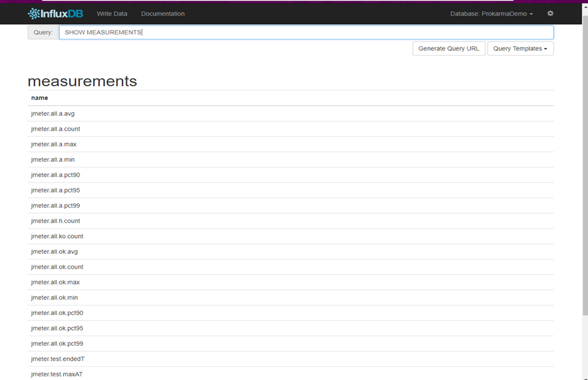Image resolution: width=588 pixels, height=380 pixels.
Task: Open the Write Data menu
Action: point(112,14)
